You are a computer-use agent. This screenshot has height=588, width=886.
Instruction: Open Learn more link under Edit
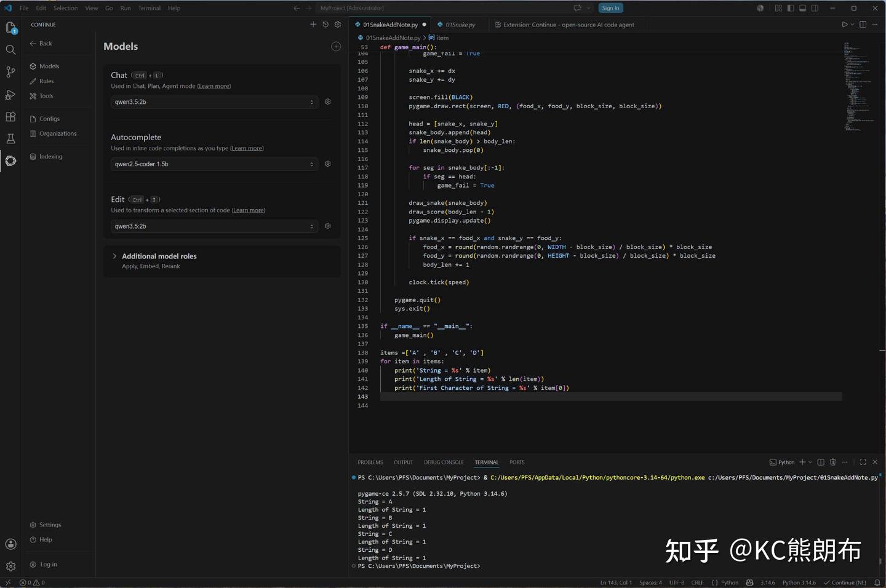[x=249, y=210]
